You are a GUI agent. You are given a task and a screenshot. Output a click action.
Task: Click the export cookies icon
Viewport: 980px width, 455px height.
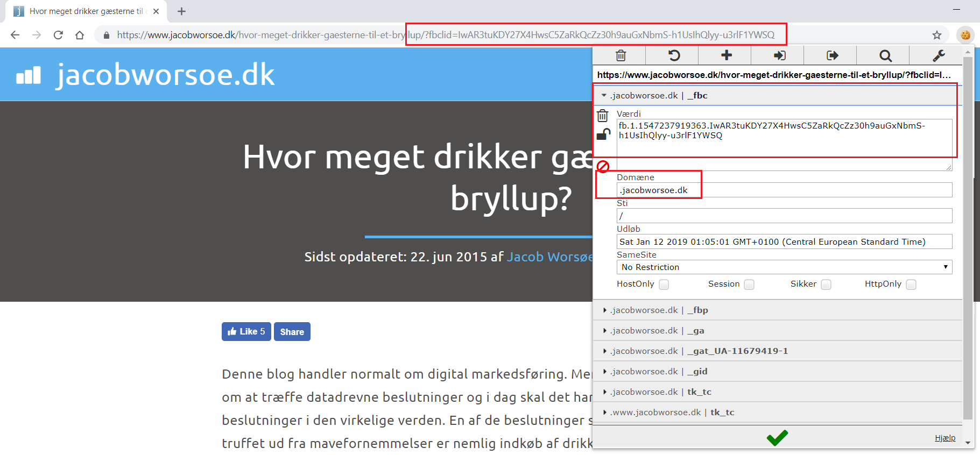point(832,55)
